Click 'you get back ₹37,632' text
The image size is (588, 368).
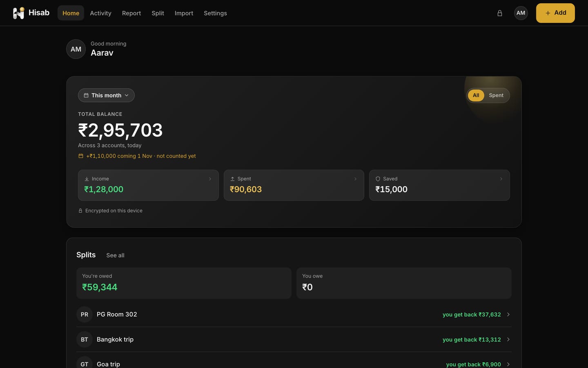point(472,314)
